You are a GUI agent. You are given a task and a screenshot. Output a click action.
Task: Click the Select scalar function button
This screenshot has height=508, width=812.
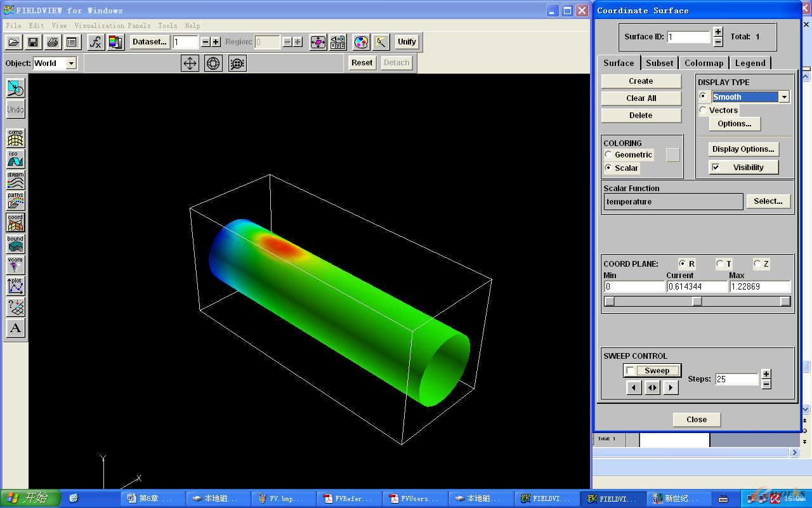click(768, 201)
